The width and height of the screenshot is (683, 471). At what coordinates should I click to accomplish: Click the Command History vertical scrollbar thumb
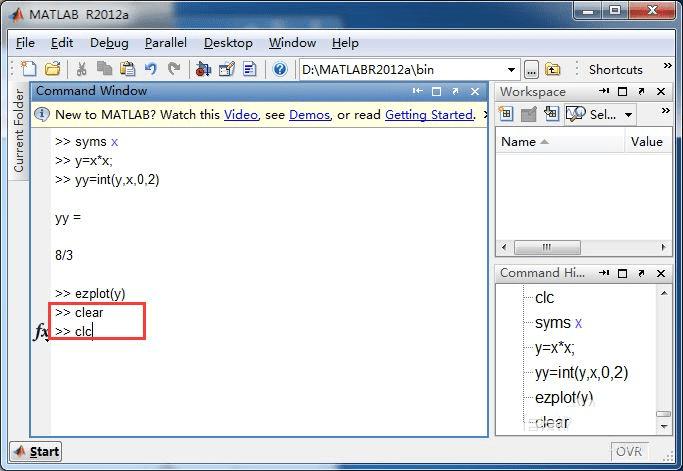(x=664, y=414)
